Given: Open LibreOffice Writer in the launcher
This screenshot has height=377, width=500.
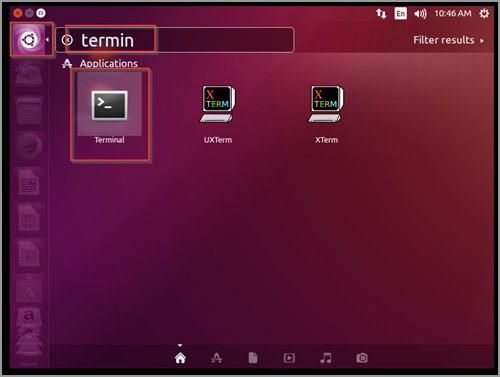Looking at the screenshot, I should [29, 182].
